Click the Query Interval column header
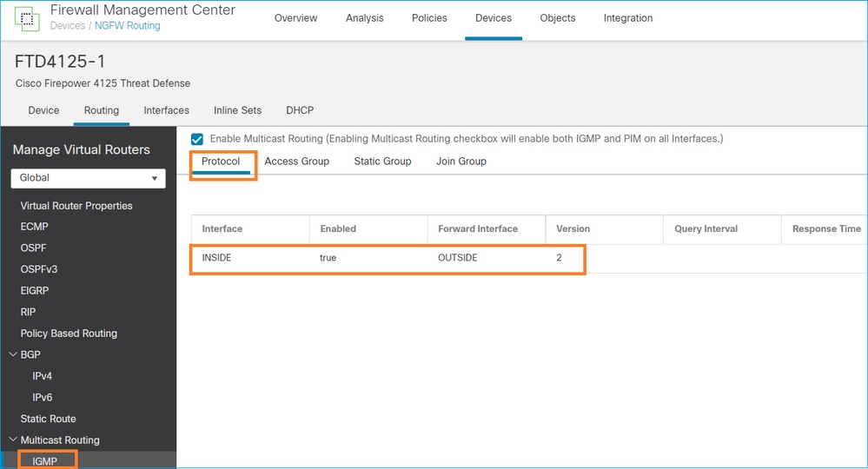Screen dimensions: 868x469 706,229
